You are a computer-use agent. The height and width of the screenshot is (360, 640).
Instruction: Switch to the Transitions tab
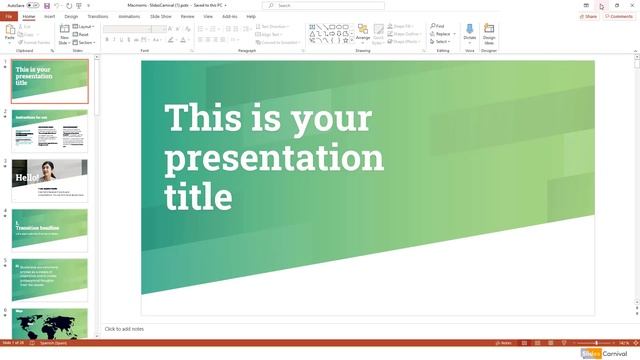click(x=98, y=16)
